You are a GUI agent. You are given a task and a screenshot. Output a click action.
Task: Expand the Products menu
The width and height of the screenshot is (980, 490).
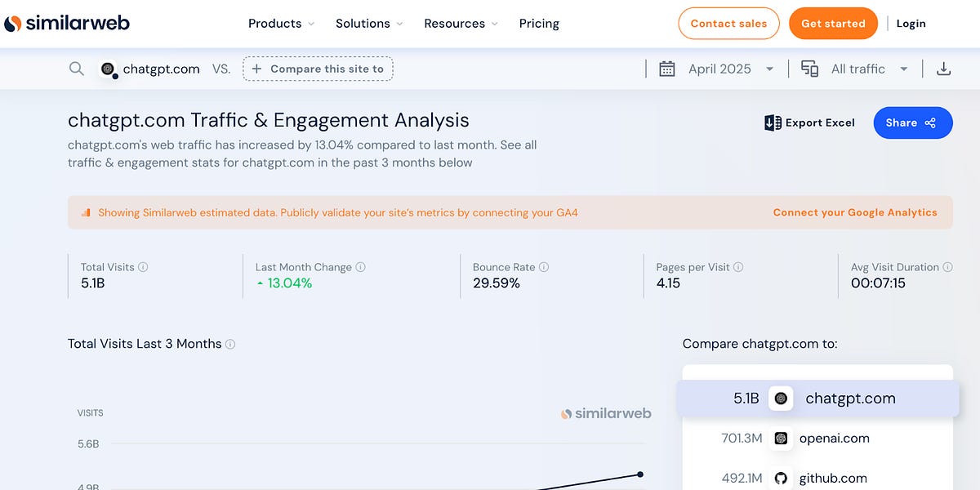(x=281, y=24)
